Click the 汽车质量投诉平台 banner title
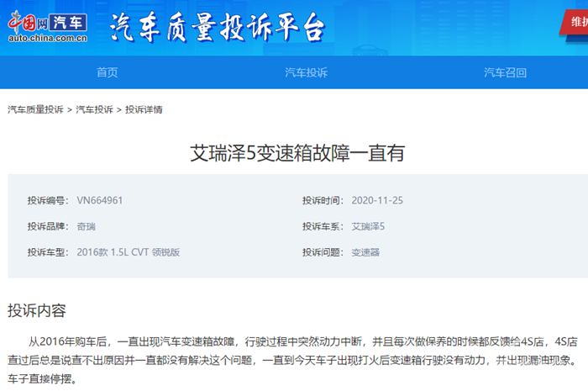The width and height of the screenshot is (588, 391). [x=217, y=27]
